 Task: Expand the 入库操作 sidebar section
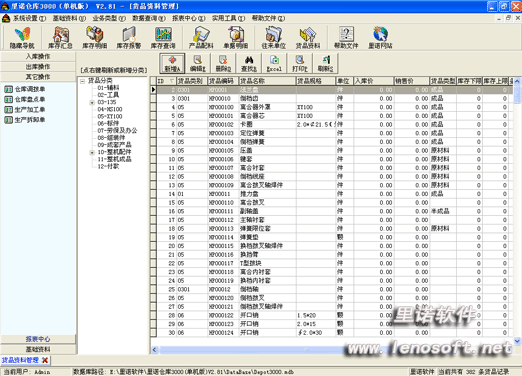[38, 56]
